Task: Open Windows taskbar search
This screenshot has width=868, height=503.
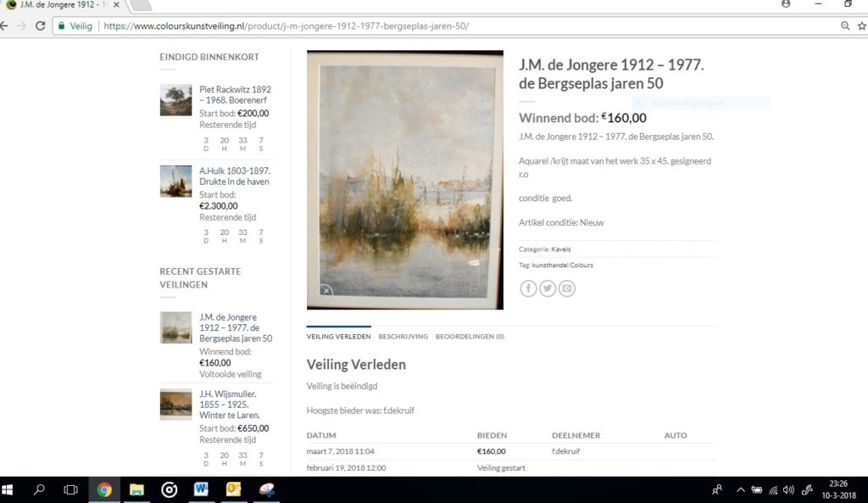Action: (39, 489)
